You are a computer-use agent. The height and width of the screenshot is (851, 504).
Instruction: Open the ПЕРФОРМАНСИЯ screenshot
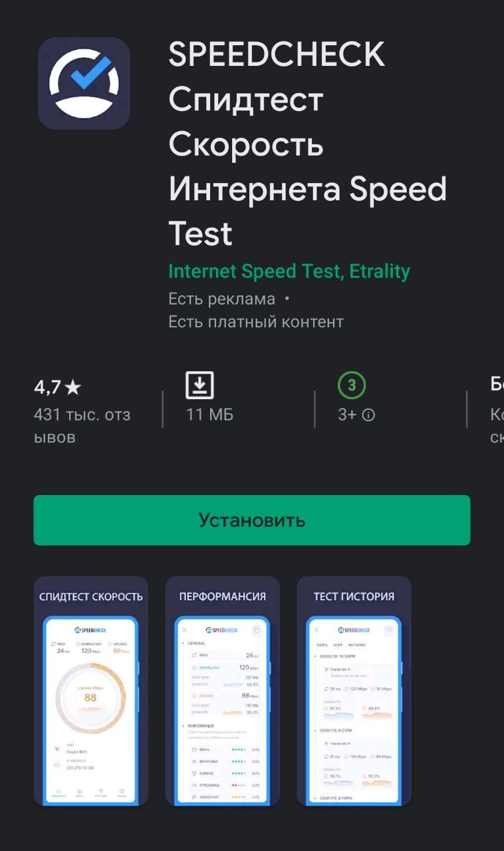[x=222, y=691]
